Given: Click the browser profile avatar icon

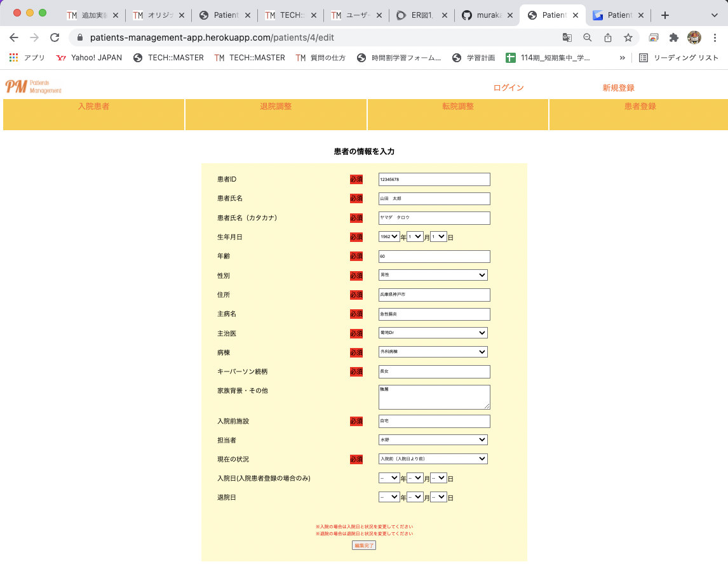Looking at the screenshot, I should tap(694, 37).
